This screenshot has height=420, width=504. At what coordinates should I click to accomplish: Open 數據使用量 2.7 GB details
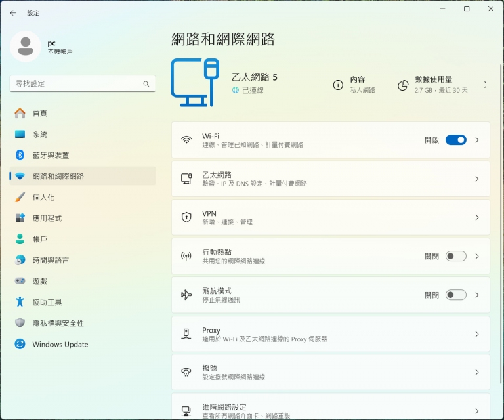[433, 85]
